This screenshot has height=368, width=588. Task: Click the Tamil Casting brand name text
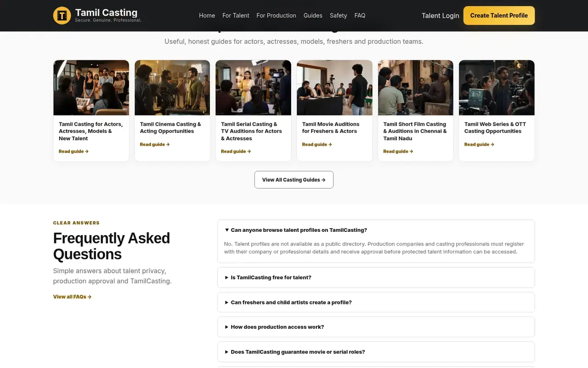tap(106, 12)
